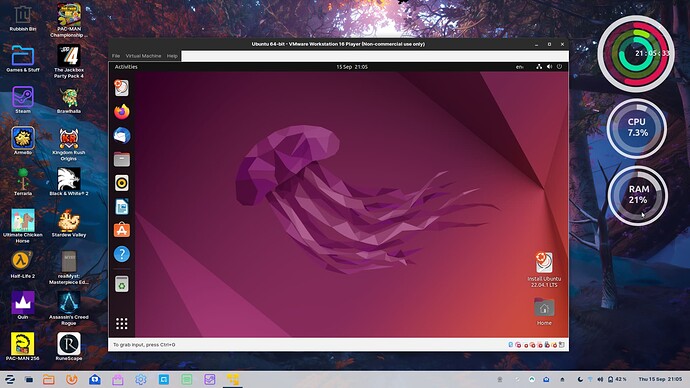The width and height of the screenshot is (690, 388).
Task: Open the clock calendar showing 15 Sep 21:05
Action: point(352,67)
